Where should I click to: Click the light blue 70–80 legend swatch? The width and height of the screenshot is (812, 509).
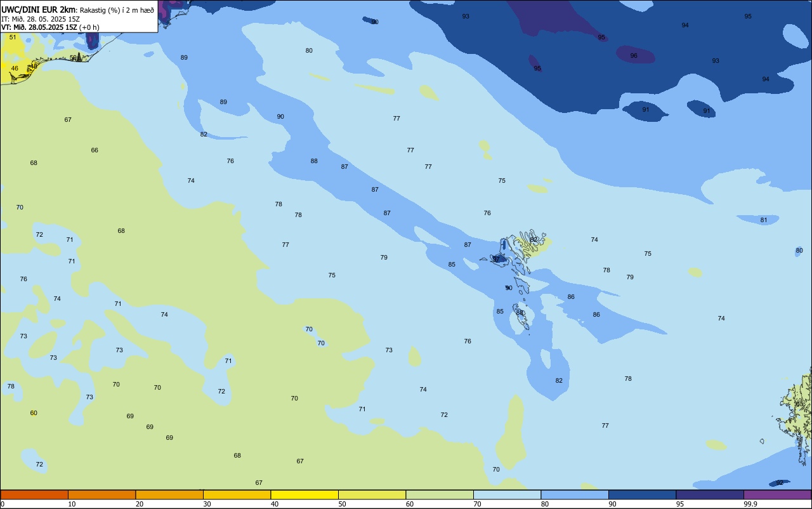point(507,494)
